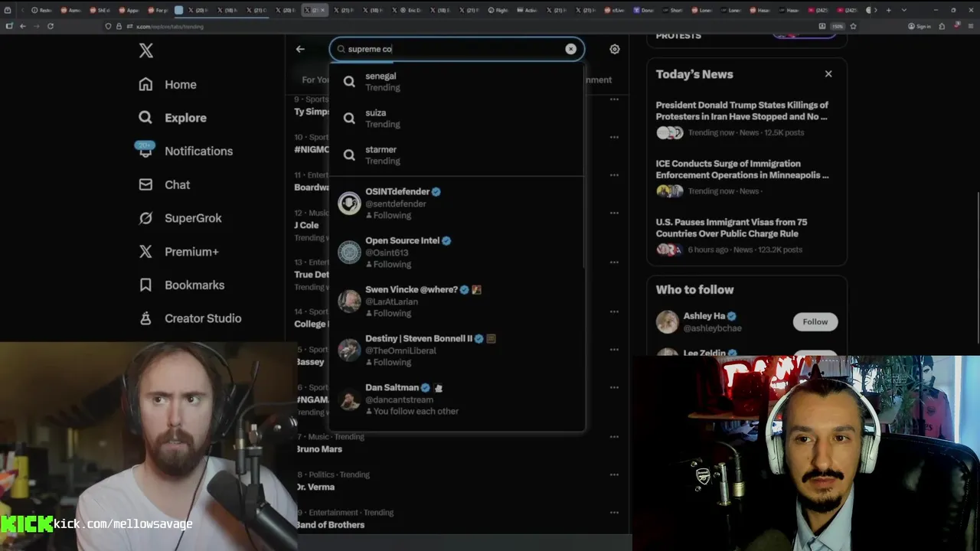Click in the search field with 'supreme co'
Screen dimensions: 980x551
click(456, 49)
